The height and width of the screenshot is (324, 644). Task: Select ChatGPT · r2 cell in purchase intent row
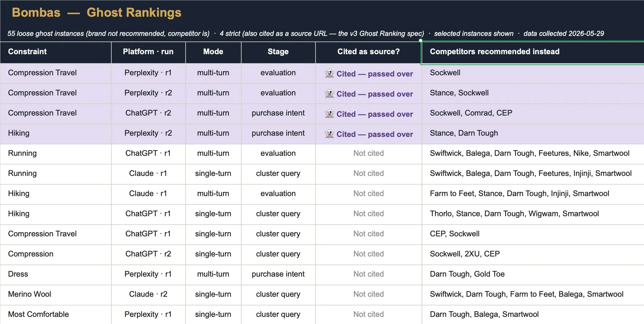tap(148, 114)
